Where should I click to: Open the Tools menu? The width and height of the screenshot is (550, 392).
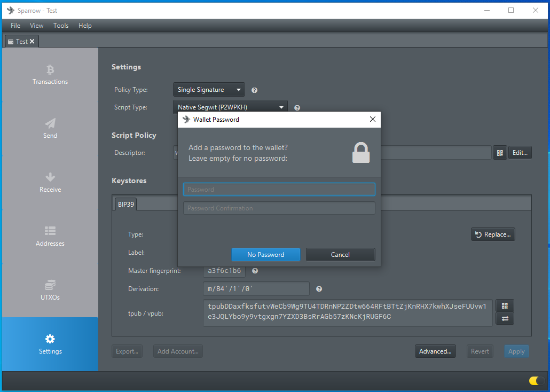tap(61, 26)
